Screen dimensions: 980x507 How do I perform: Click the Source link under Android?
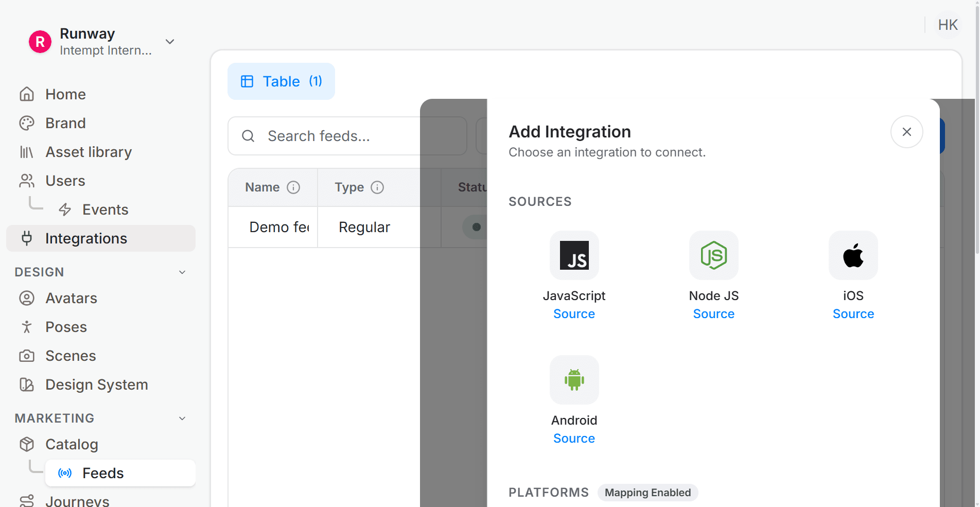coord(574,439)
